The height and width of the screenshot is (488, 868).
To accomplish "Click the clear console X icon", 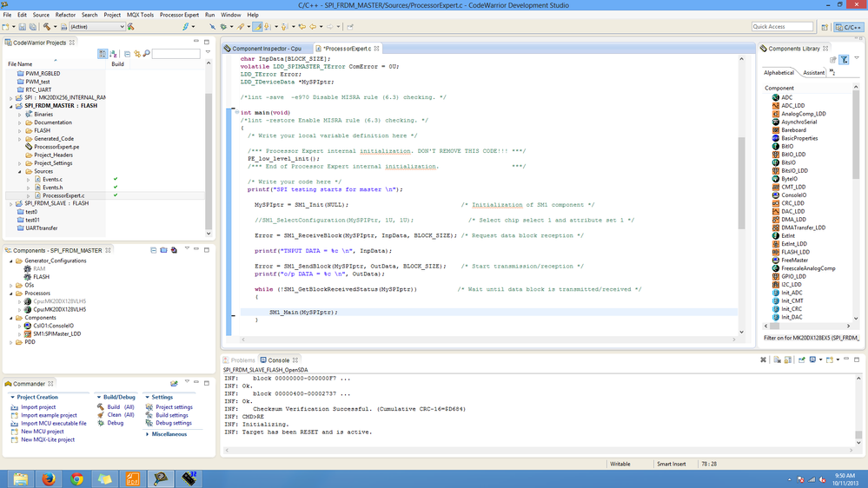I will pyautogui.click(x=764, y=359).
